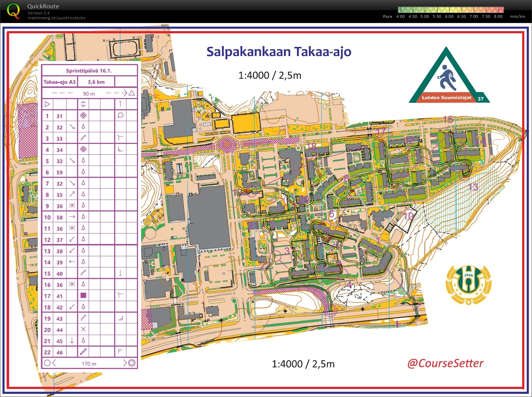Click the upper 1:4000 / 2,5m scale text
Image resolution: width=532 pixels, height=397 pixels.
270,76
